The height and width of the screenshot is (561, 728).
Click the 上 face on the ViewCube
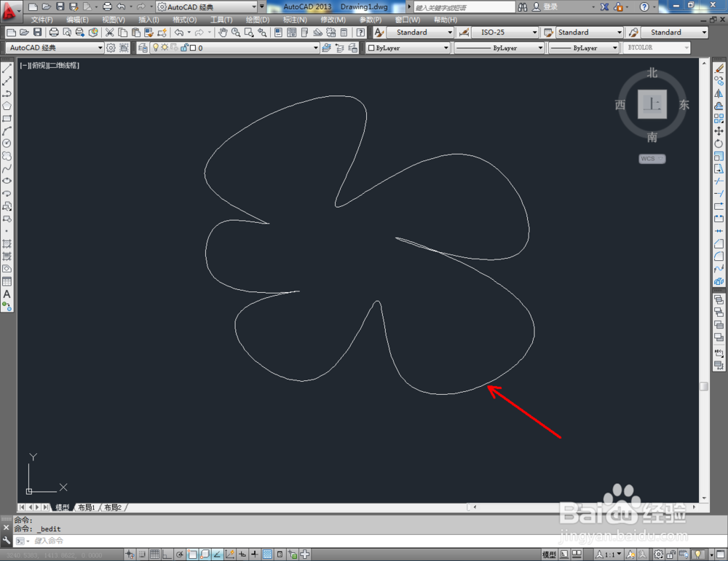coord(652,104)
